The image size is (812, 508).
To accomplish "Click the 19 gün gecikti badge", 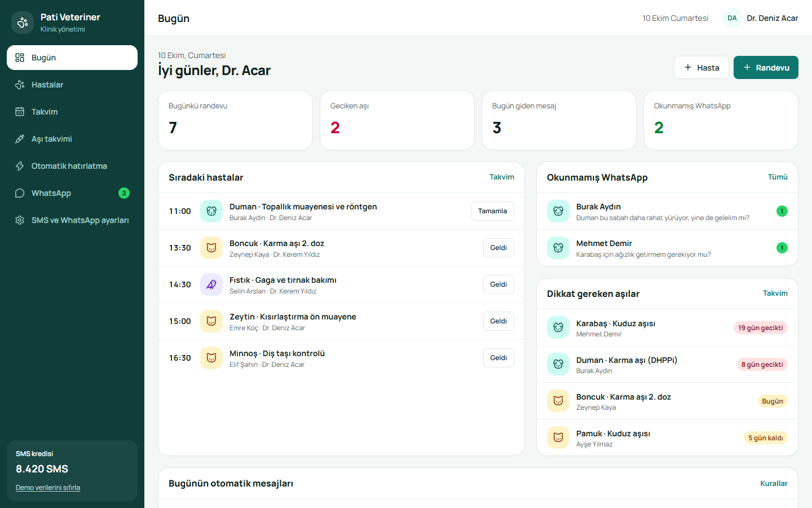I will pos(761,328).
